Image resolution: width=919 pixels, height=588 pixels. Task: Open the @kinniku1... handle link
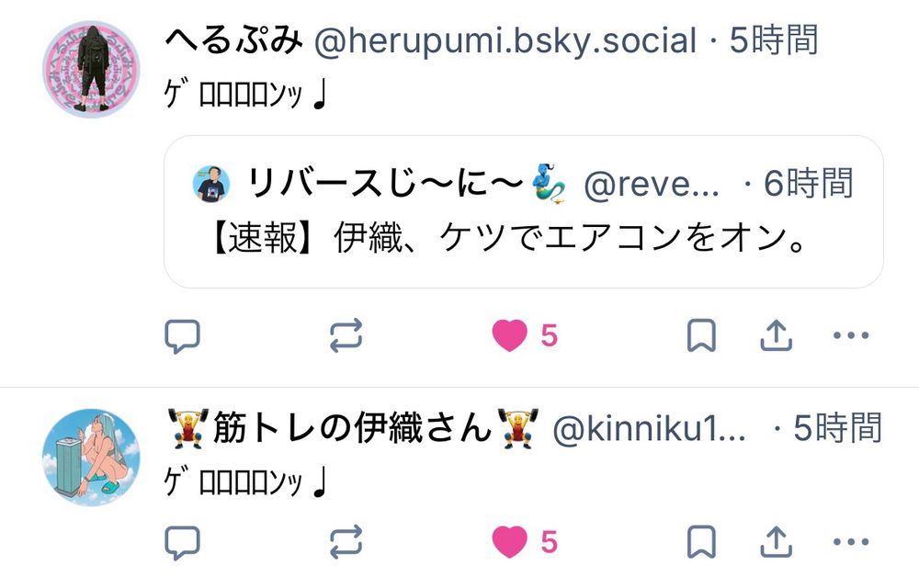pos(649,428)
